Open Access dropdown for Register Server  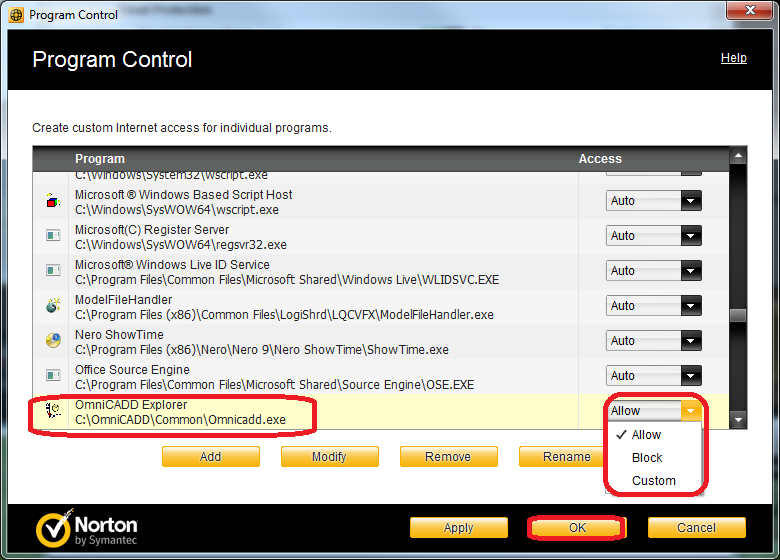coord(690,236)
